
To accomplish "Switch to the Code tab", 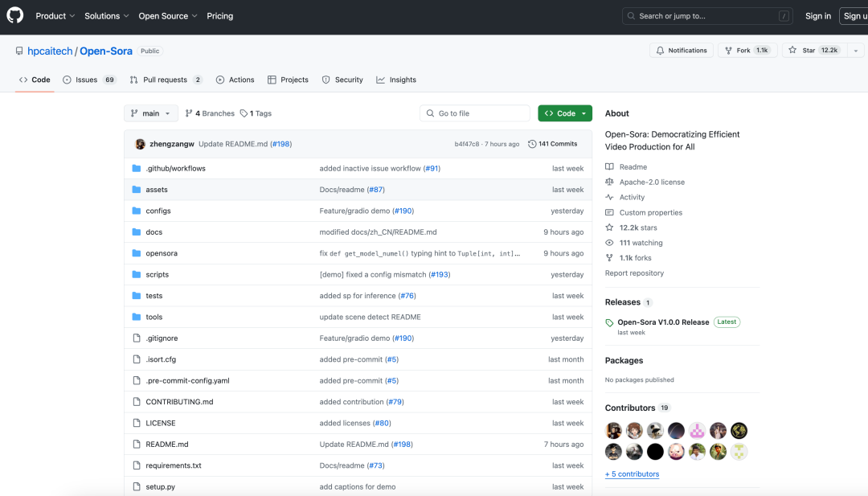I will point(35,80).
